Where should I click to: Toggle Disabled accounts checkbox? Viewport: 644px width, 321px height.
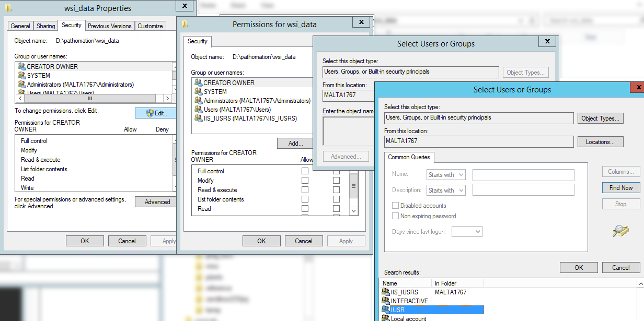(x=396, y=206)
